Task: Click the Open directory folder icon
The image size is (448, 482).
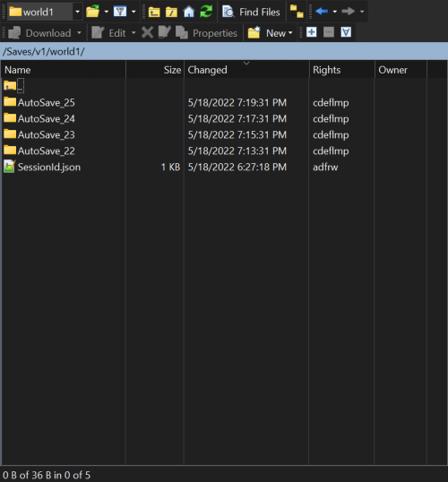Action: (92, 12)
